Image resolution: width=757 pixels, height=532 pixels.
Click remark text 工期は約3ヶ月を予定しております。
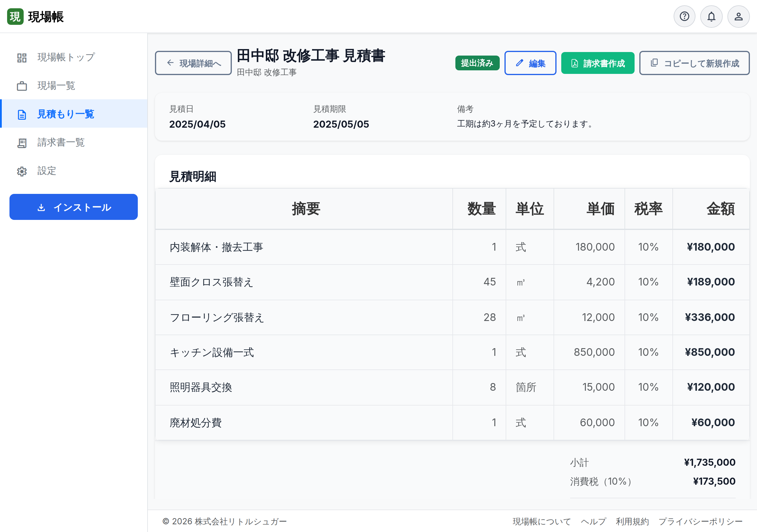click(526, 124)
